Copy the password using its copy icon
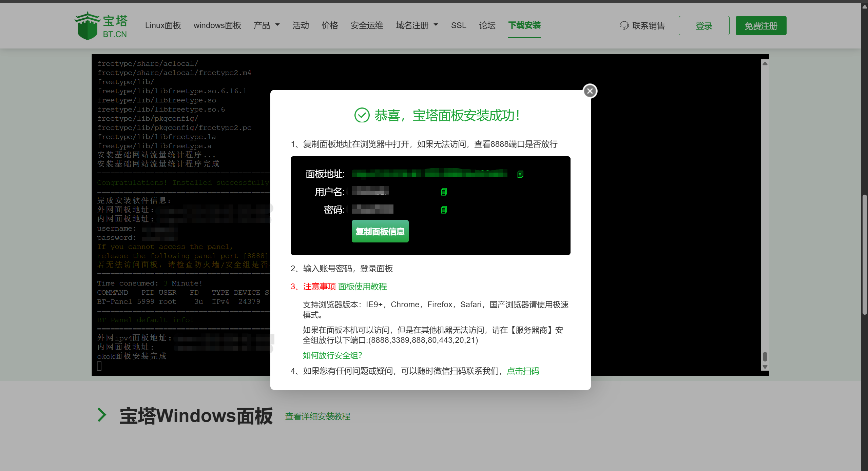Screen dimensions: 868x471 point(444,210)
